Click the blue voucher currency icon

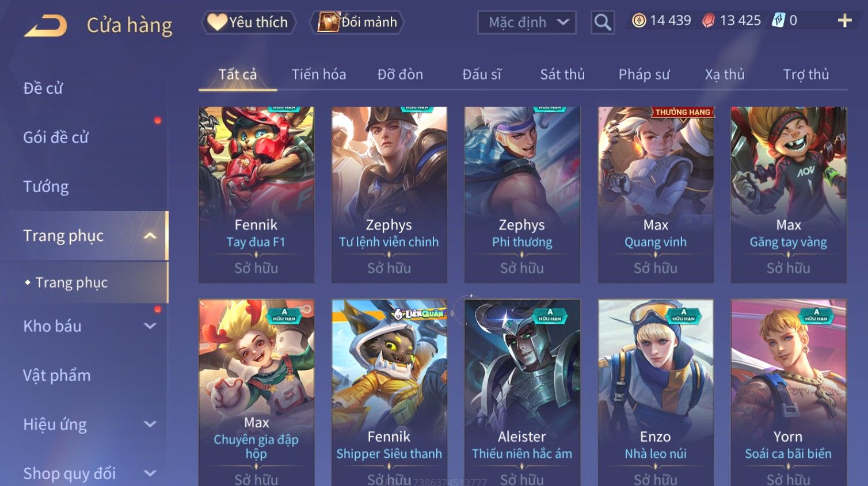[778, 21]
